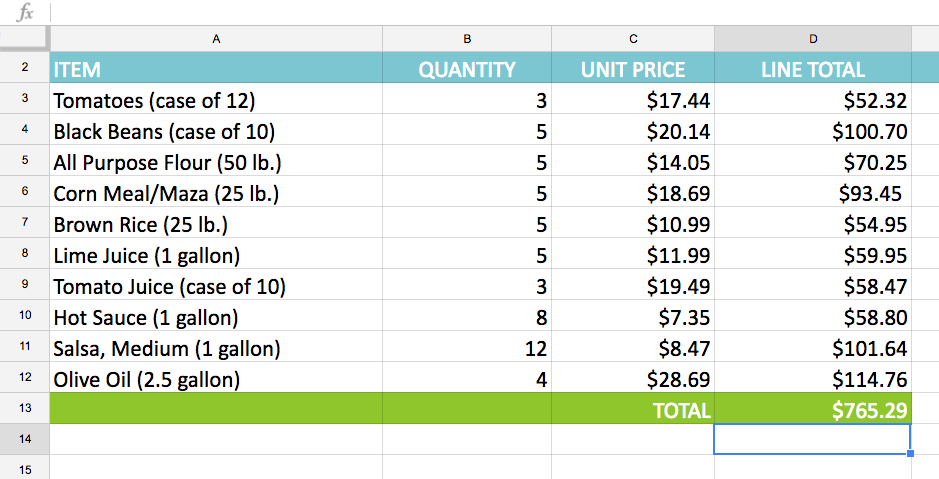Image resolution: width=939 pixels, height=479 pixels.
Task: Click the ITEM header cell
Action: click(216, 69)
